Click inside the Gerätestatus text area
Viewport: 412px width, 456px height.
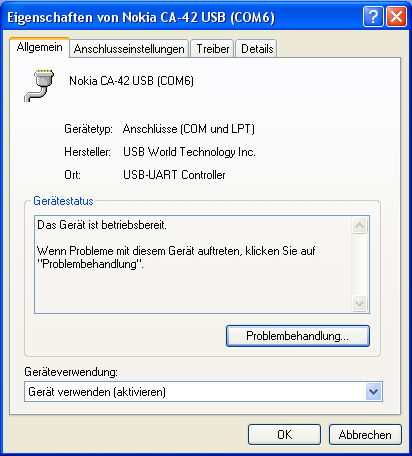point(193,264)
